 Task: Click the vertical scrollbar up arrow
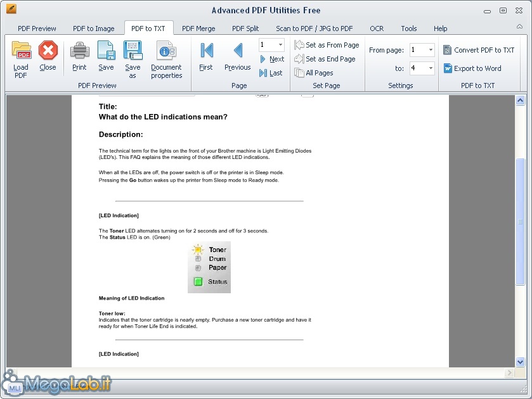coord(520,100)
